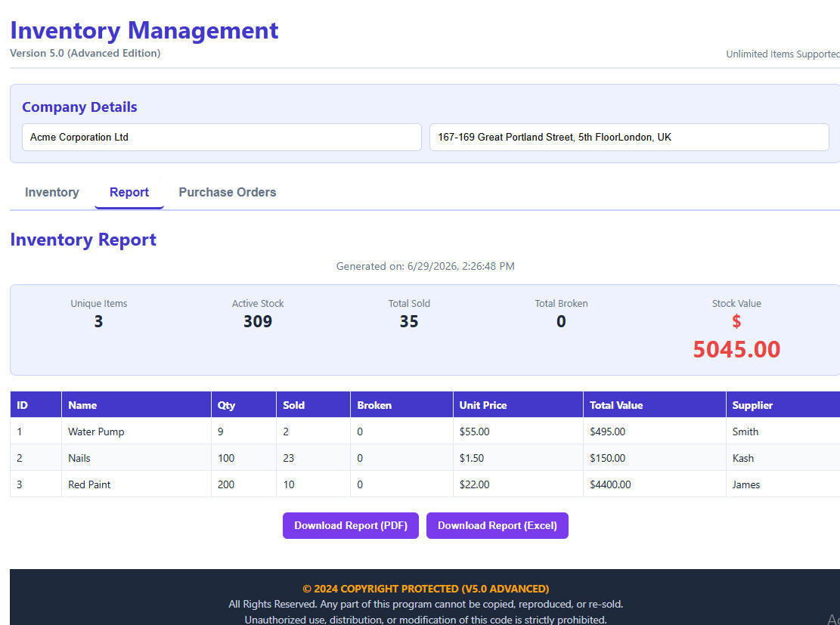Click the Download Report (Excel) button
Screen dimensions: 840x625
click(497, 525)
